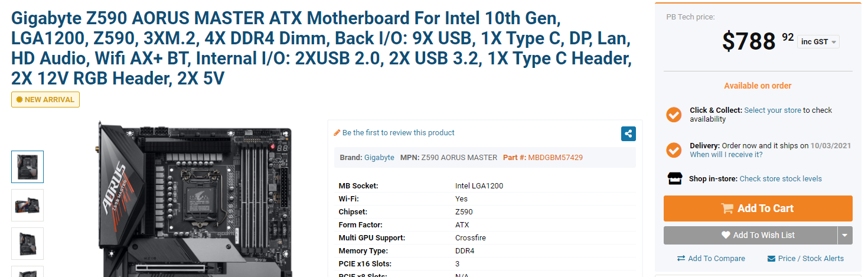This screenshot has height=277, width=868.
Task: Click the Click & Collect orange checkmark icon
Action: pos(674,115)
